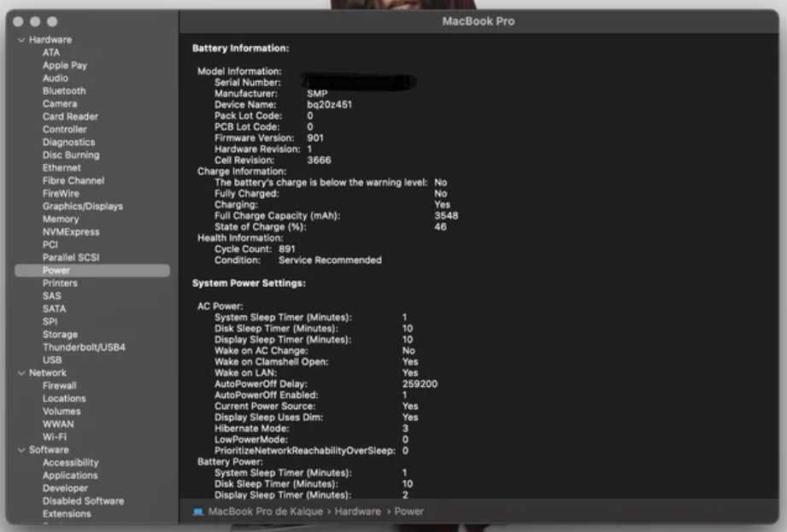Select Locations under Network
This screenshot has width=787, height=532.
(x=64, y=399)
